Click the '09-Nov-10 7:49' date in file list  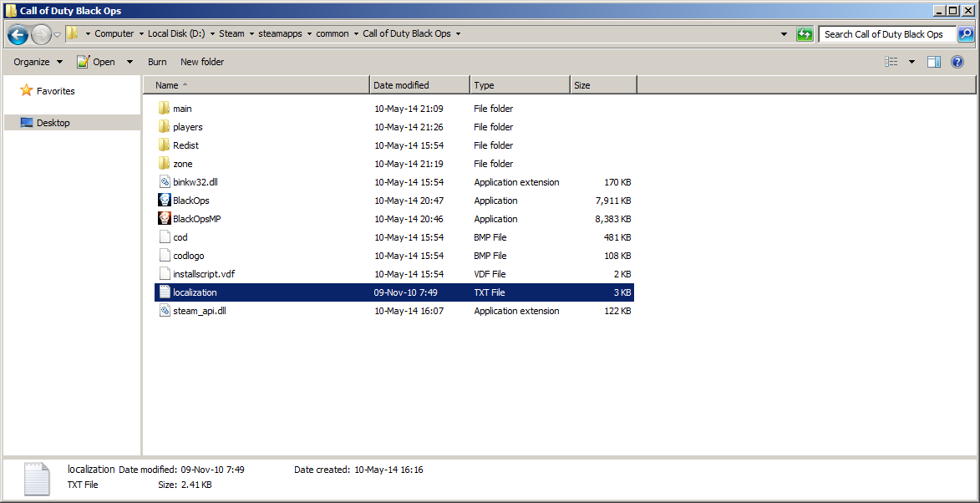tap(406, 292)
